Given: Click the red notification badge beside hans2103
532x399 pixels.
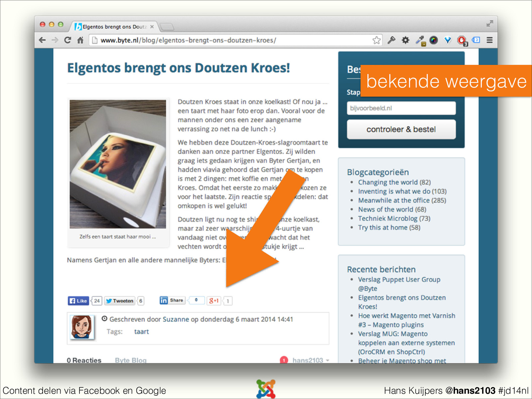Looking at the screenshot, I should pyautogui.click(x=284, y=360).
